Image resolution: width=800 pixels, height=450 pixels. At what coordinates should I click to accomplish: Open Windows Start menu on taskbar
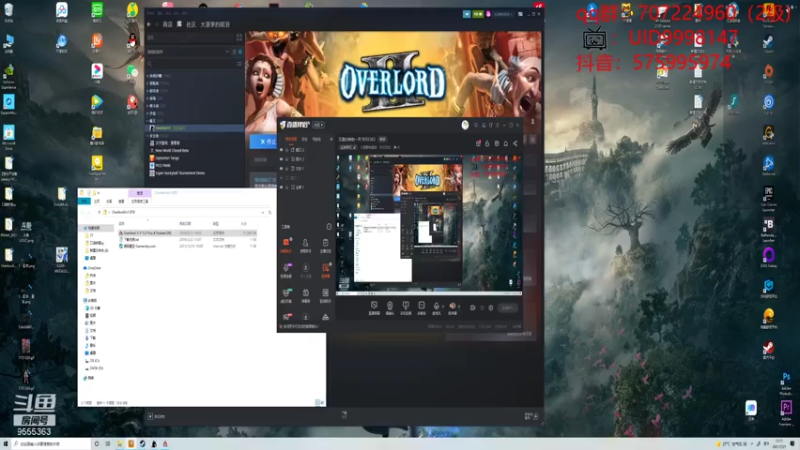pos(6,444)
